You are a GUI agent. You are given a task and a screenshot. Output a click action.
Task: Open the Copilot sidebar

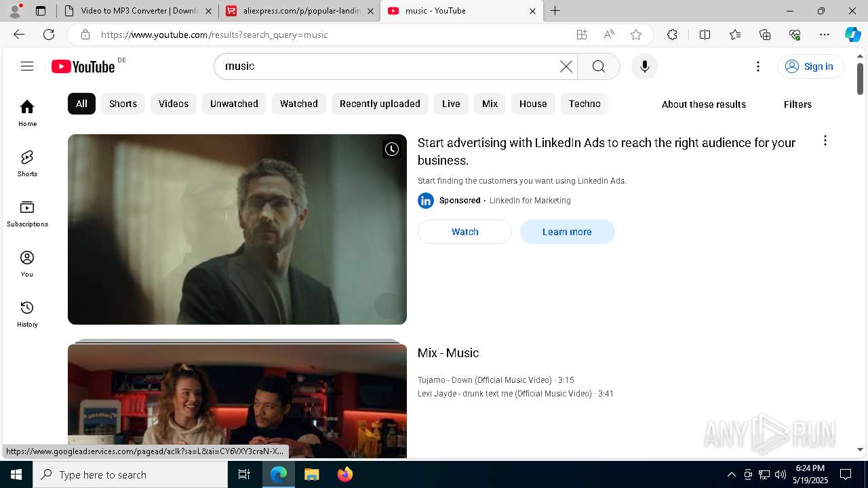[852, 35]
